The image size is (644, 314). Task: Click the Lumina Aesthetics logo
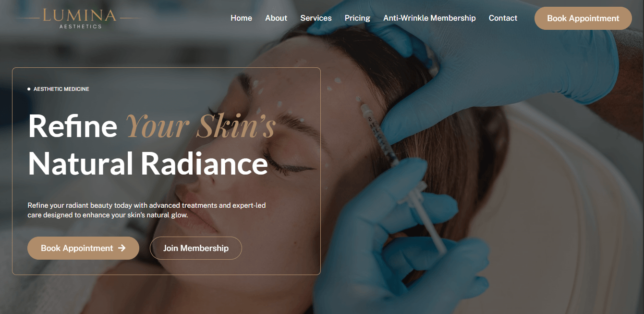(x=79, y=18)
